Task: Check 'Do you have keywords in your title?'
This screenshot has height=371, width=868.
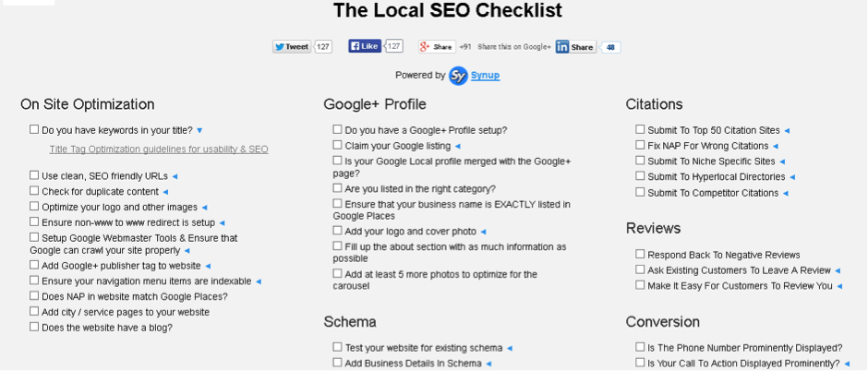Action: point(34,130)
